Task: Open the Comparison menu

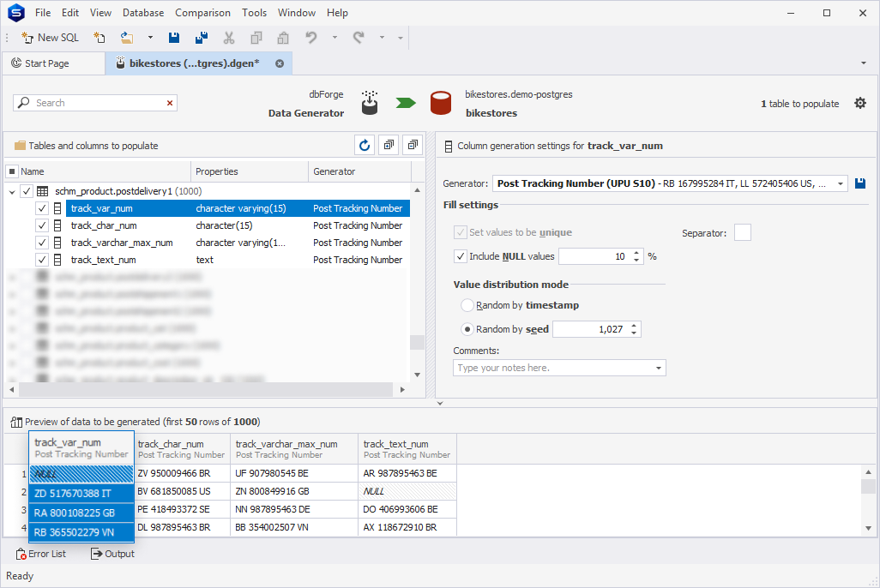Action: (x=202, y=12)
